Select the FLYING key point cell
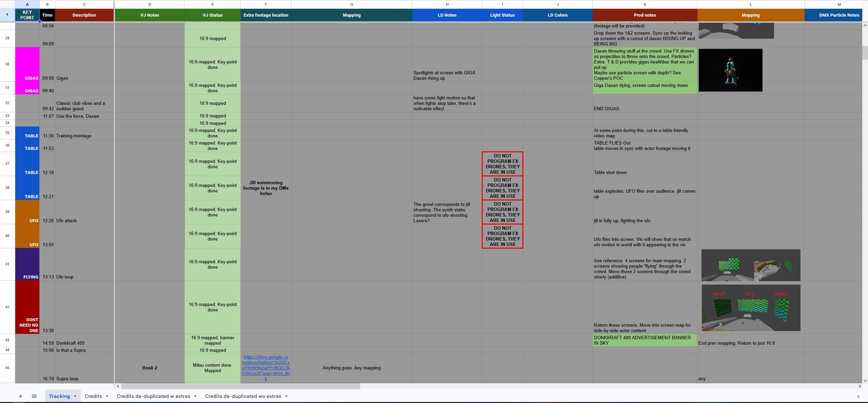The height and width of the screenshot is (403, 868). point(27,264)
